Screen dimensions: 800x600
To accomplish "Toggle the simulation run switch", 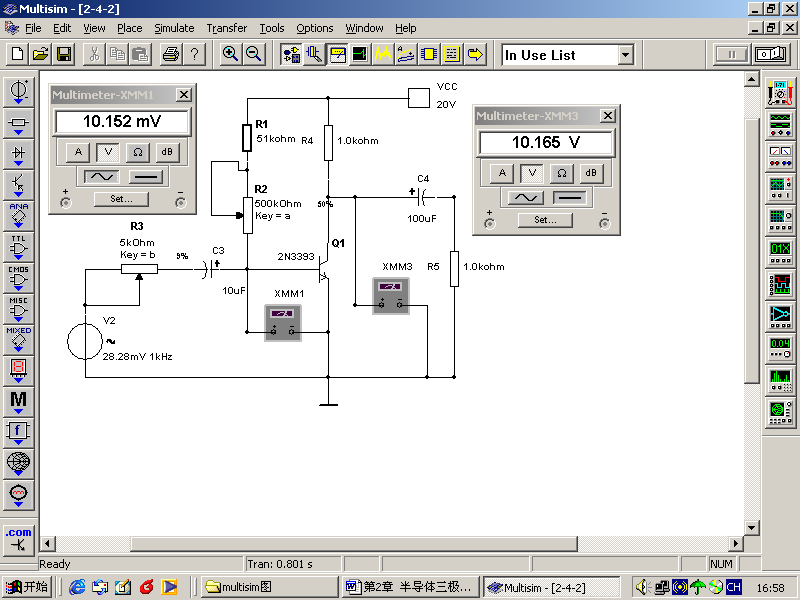I will tap(771, 54).
